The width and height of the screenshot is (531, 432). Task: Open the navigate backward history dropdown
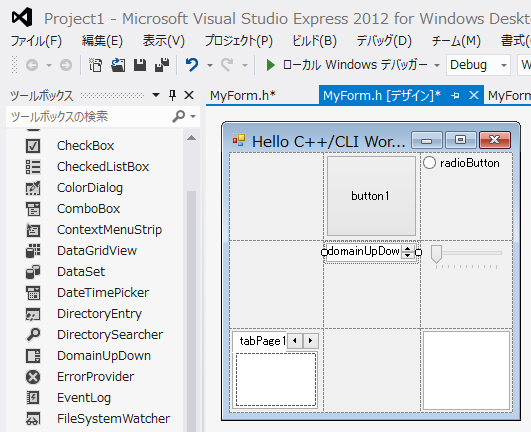pyautogui.click(x=49, y=65)
